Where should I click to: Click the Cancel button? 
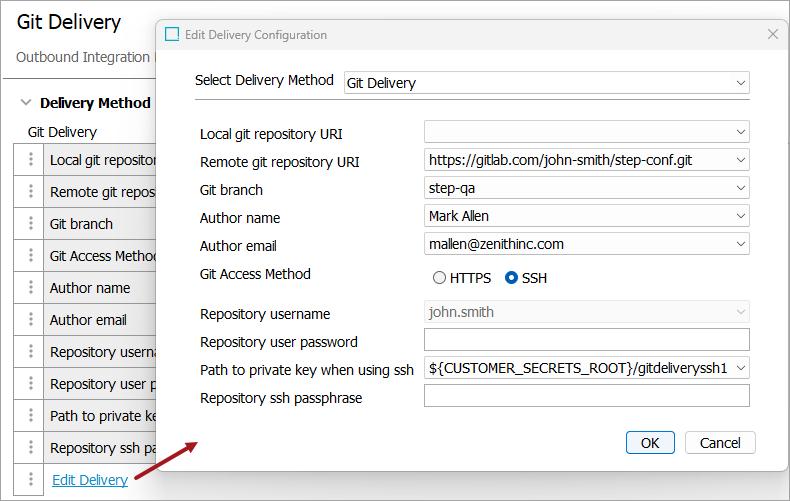coord(720,443)
